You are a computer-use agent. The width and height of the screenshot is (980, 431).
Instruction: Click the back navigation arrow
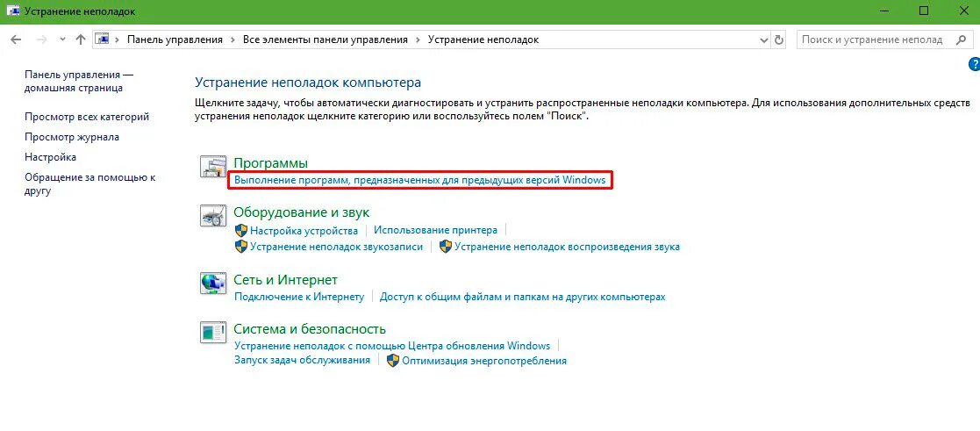click(17, 40)
